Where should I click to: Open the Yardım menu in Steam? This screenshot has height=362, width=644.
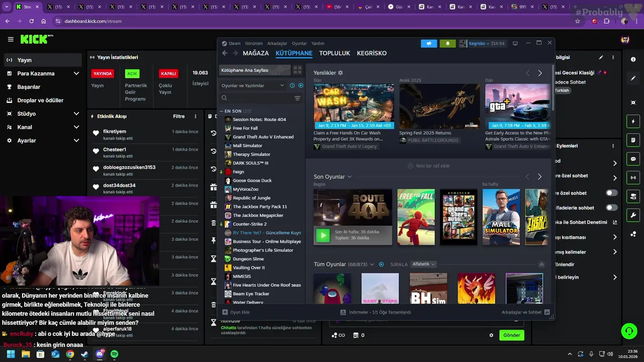pyautogui.click(x=318, y=44)
